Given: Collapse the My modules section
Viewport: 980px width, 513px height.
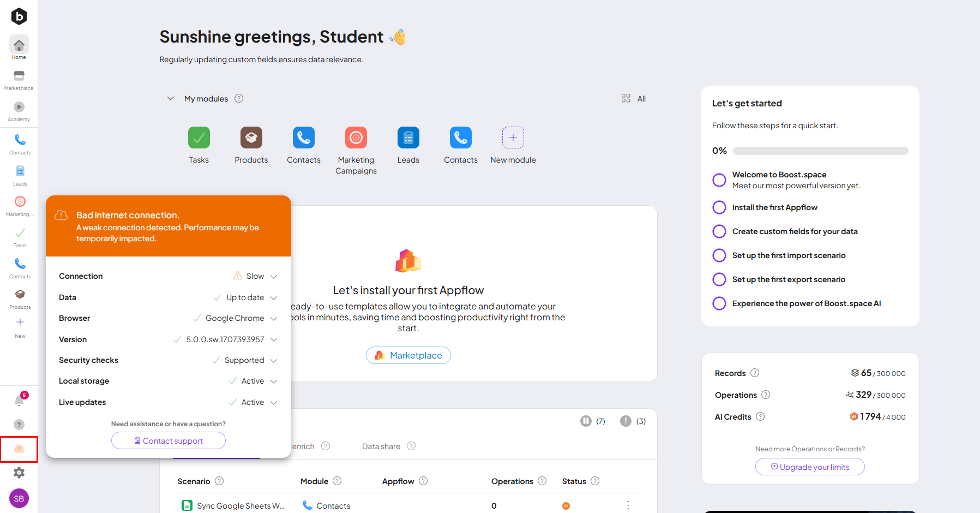Looking at the screenshot, I should (171, 99).
